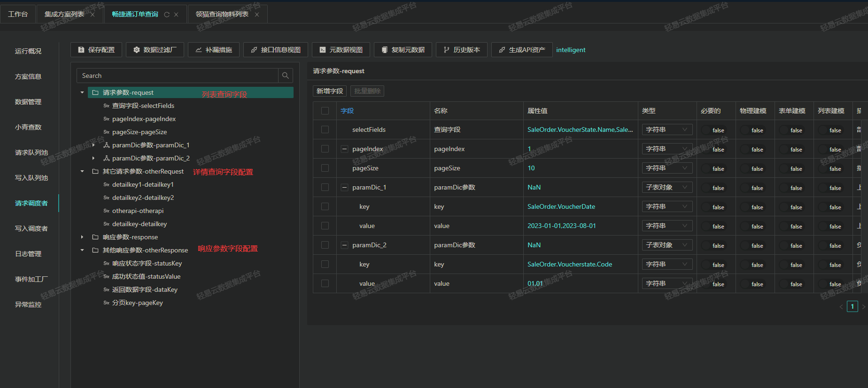Tick the pageSize row checkbox
Image resolution: width=868 pixels, height=388 pixels.
coord(325,168)
